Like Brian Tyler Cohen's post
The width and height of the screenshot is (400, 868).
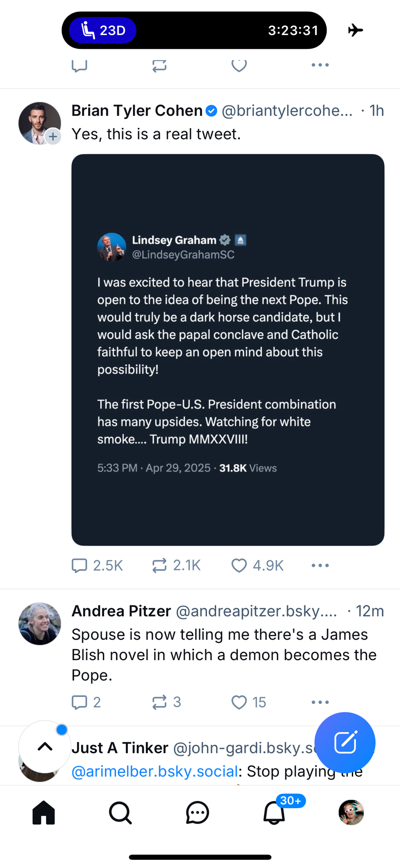tap(239, 566)
